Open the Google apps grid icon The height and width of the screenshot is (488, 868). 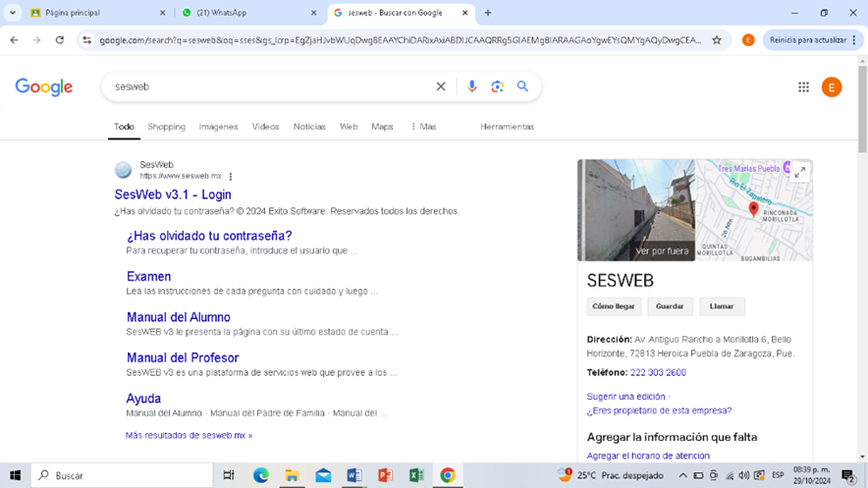[x=804, y=86]
